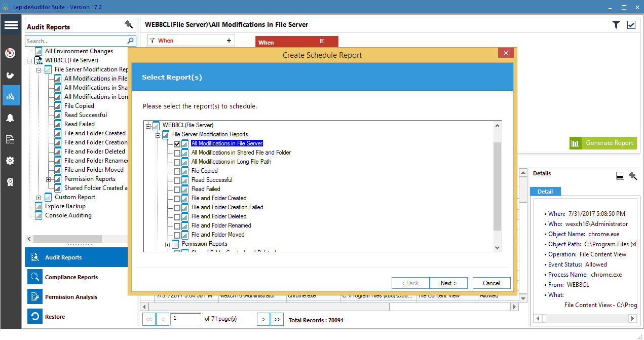Screen dimensions: 644x340
Task: Open the alerts bell icon in sidebar
Action: point(10,118)
